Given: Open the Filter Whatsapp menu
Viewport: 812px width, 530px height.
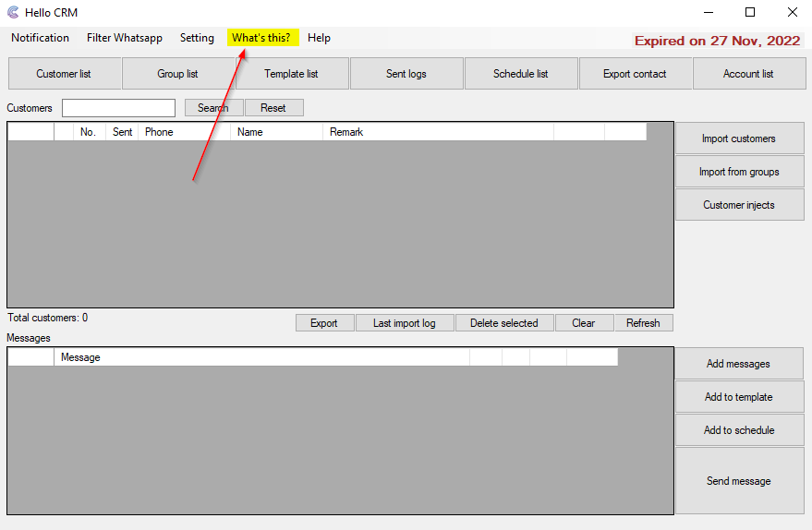Looking at the screenshot, I should point(124,38).
